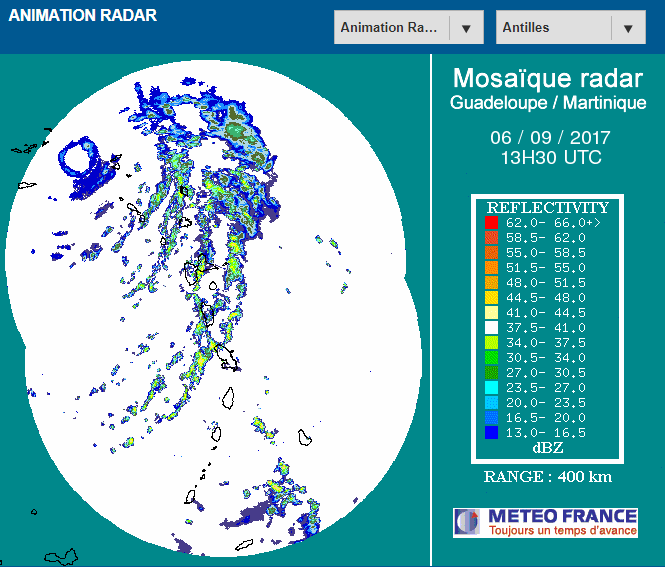Click the Meteo France slogan text
This screenshot has height=567, width=665.
[563, 531]
